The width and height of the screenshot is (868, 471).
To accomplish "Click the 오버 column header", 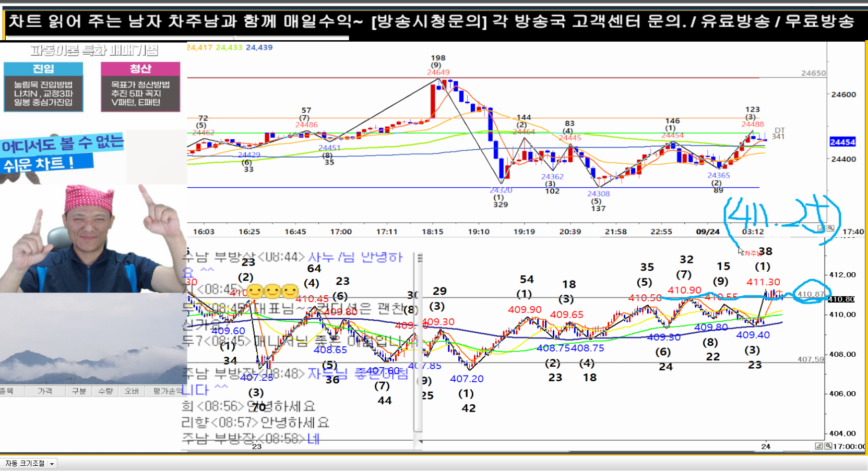I will point(132,391).
